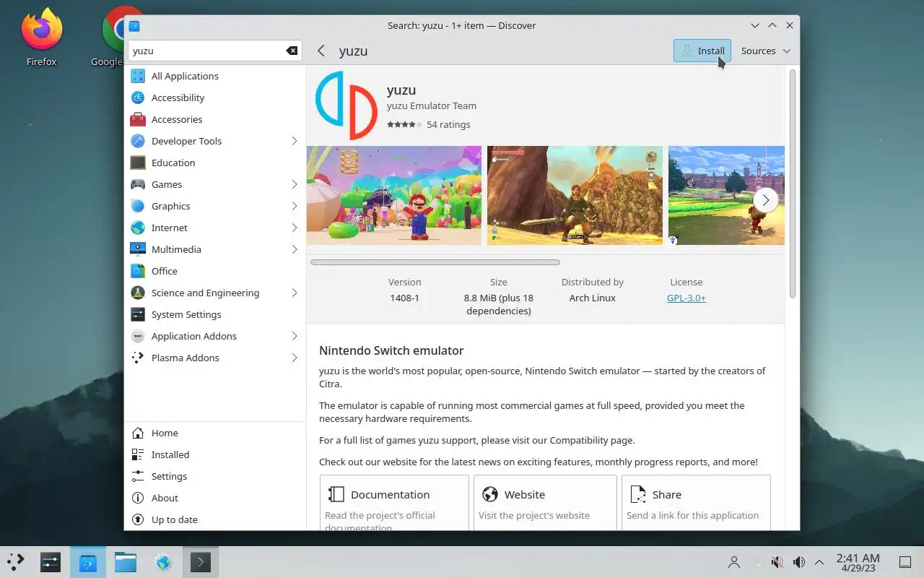Expand Plasma Addons subcategories

[295, 358]
